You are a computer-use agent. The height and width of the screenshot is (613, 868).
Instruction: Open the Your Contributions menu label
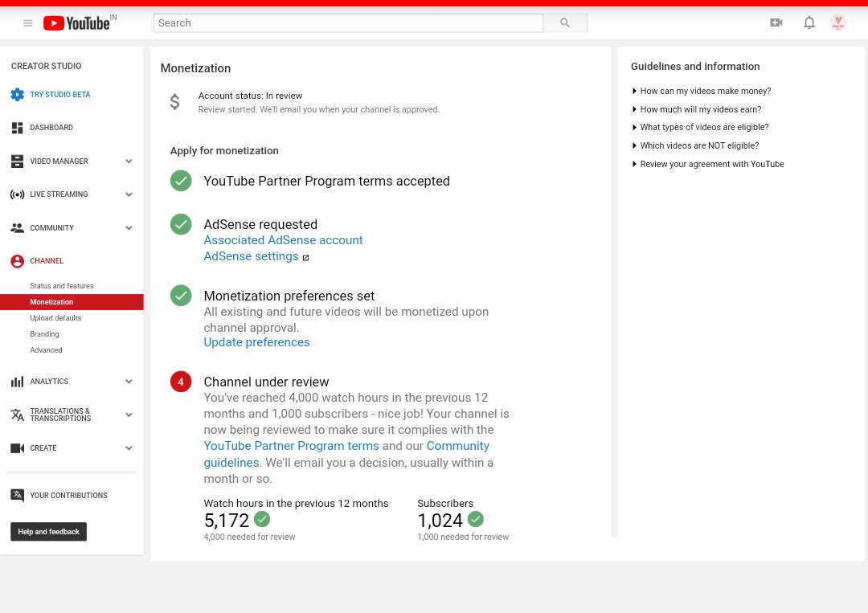point(68,496)
